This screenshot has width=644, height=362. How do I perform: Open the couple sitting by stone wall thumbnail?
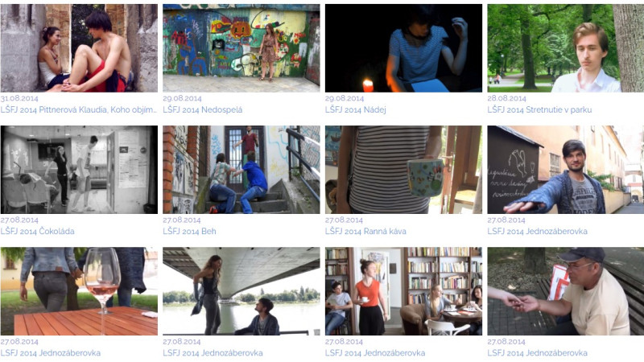(x=79, y=48)
